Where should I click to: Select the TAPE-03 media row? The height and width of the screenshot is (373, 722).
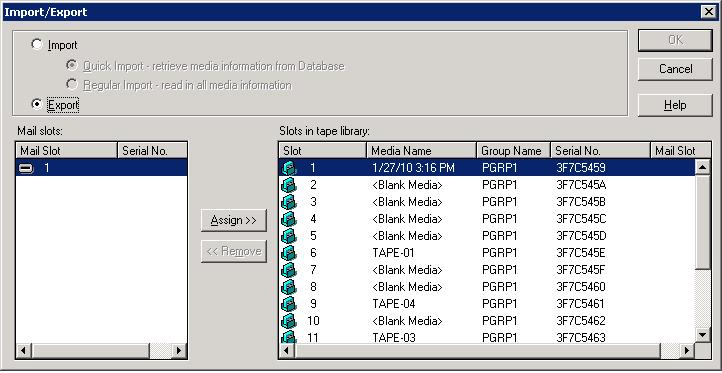click(x=487, y=338)
